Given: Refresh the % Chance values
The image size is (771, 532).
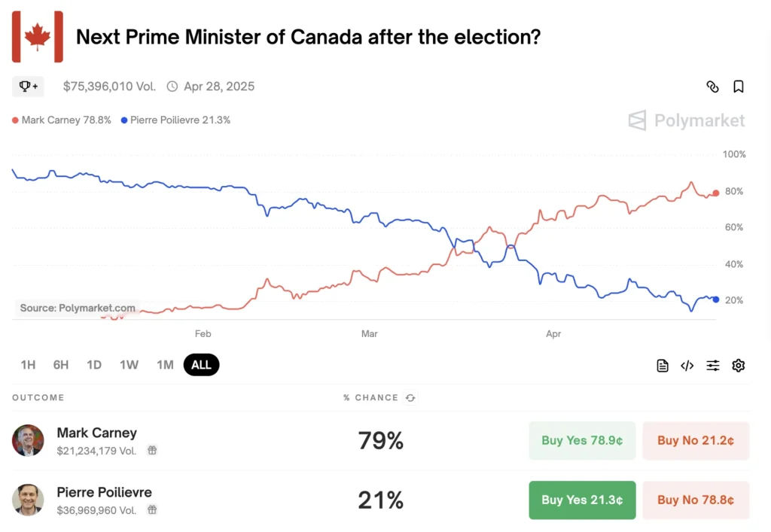Looking at the screenshot, I should pos(410,398).
